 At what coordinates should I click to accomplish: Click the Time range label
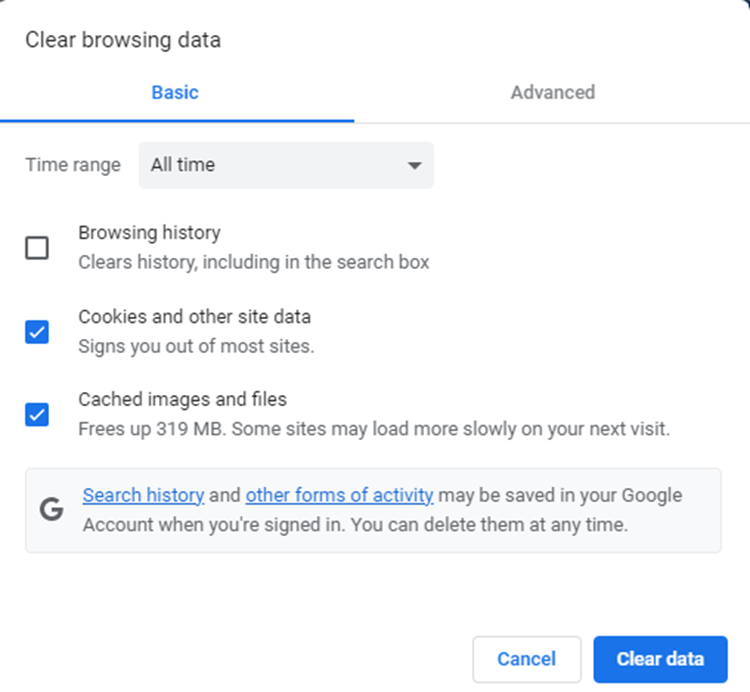click(x=73, y=166)
